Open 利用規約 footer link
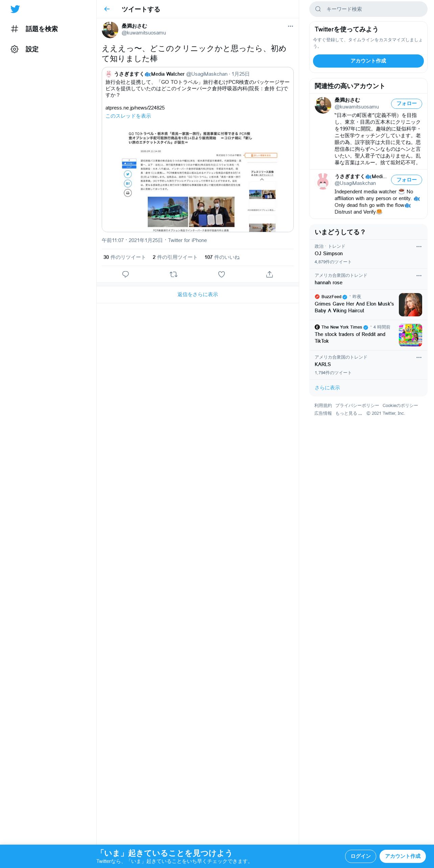Image resolution: width=434 pixels, height=868 pixels. tap(323, 406)
